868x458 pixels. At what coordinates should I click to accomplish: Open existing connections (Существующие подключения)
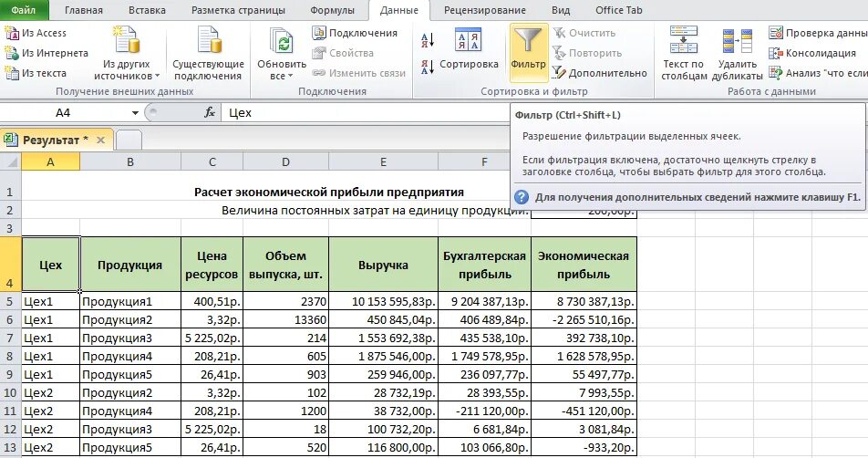click(x=208, y=53)
